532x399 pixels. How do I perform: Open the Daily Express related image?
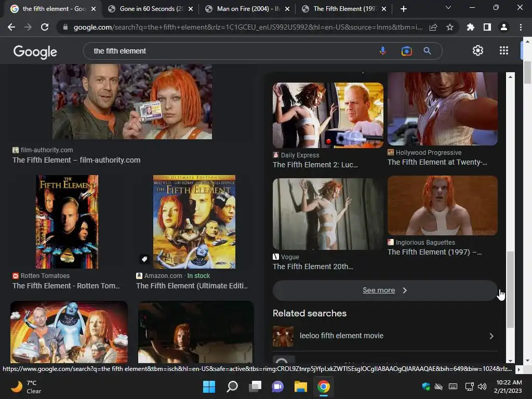click(x=328, y=115)
